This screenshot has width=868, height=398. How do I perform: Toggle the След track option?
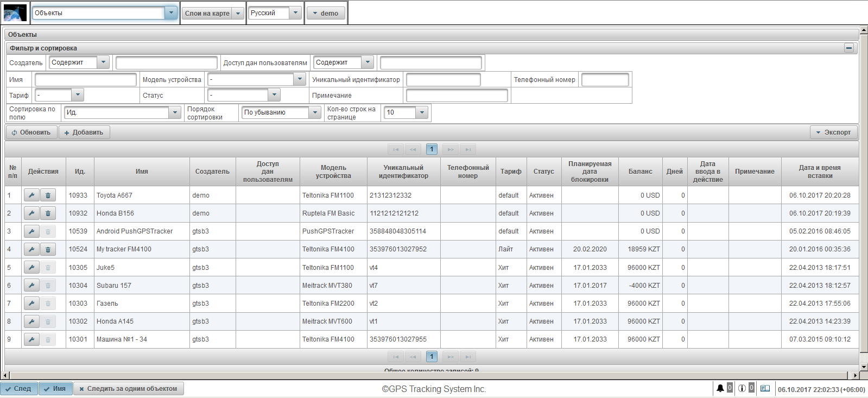[19, 389]
